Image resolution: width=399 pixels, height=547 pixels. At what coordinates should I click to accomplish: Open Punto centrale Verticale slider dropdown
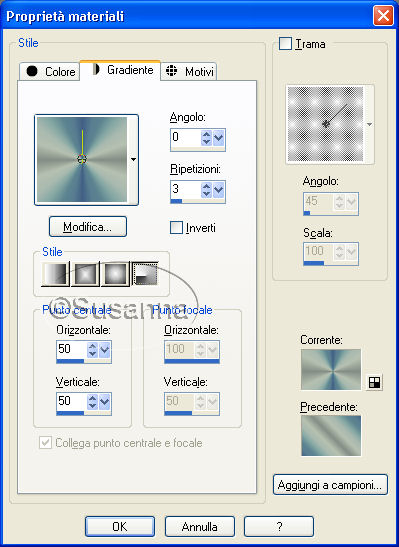coord(105,402)
